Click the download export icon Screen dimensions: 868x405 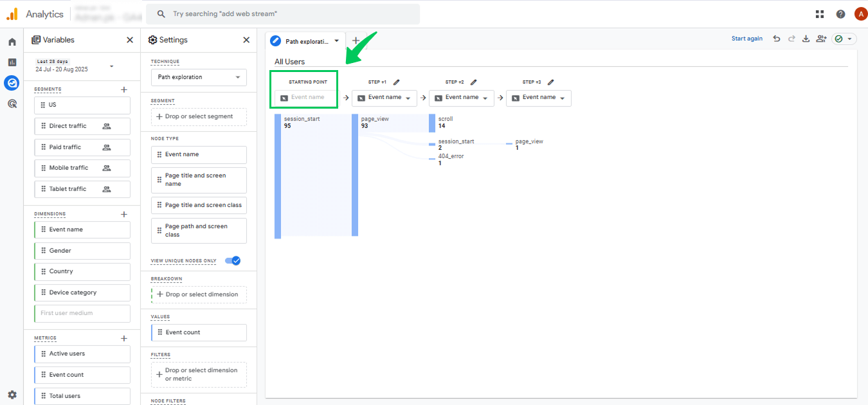[x=806, y=39]
